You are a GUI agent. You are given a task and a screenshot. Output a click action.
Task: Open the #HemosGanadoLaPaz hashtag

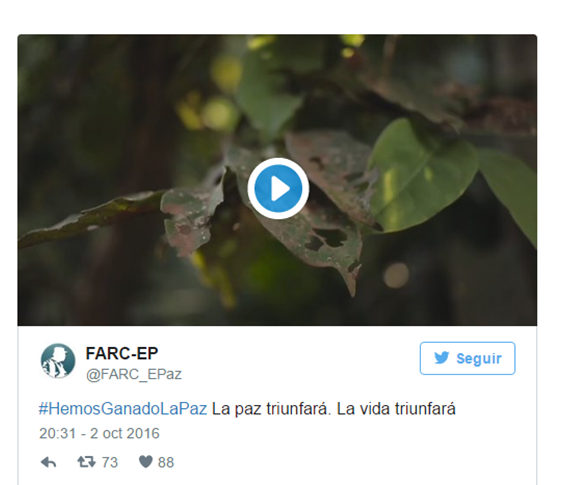[x=123, y=409]
